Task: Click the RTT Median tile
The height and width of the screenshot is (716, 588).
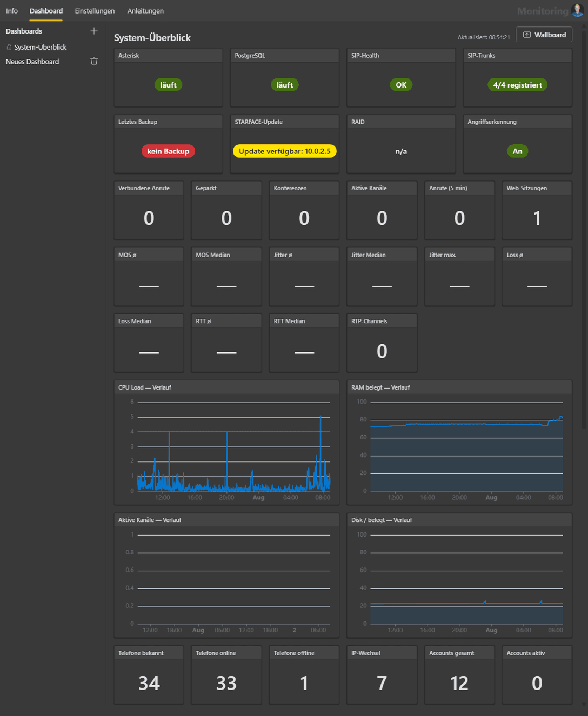Action: click(x=304, y=343)
